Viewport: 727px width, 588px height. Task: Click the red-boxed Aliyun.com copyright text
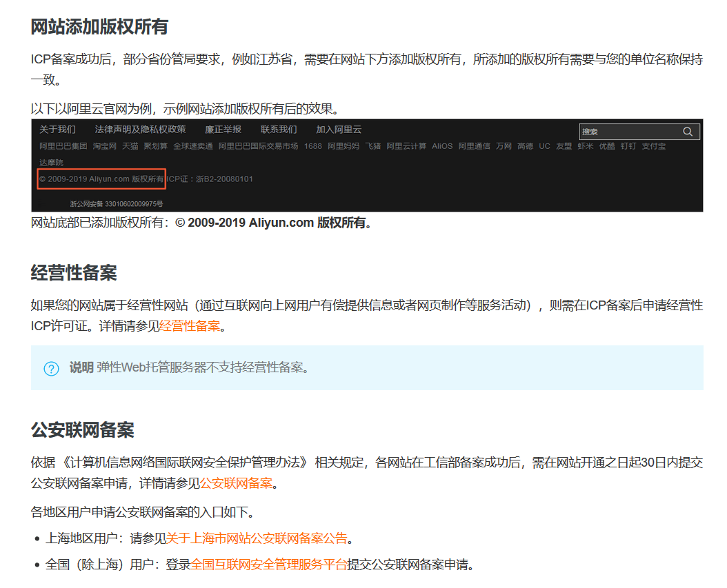101,179
